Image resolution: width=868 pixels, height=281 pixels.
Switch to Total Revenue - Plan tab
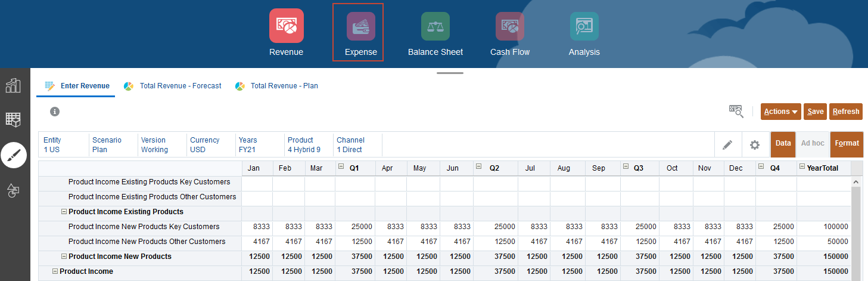pos(284,86)
